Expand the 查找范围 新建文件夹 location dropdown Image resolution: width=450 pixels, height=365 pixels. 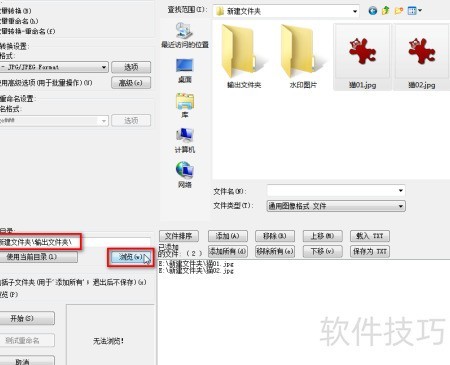coord(286,11)
